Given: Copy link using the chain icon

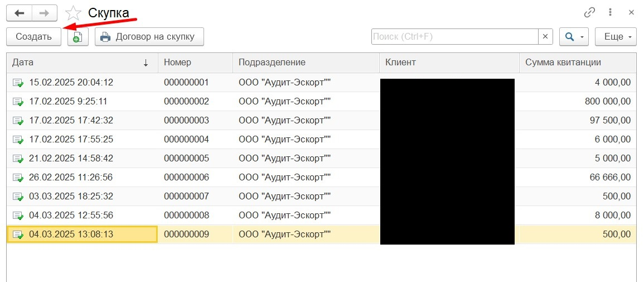Looking at the screenshot, I should (x=589, y=13).
